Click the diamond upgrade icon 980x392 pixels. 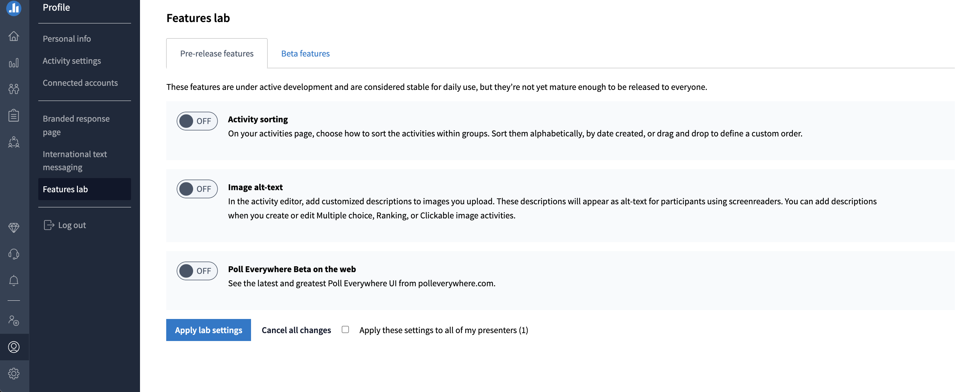click(14, 228)
